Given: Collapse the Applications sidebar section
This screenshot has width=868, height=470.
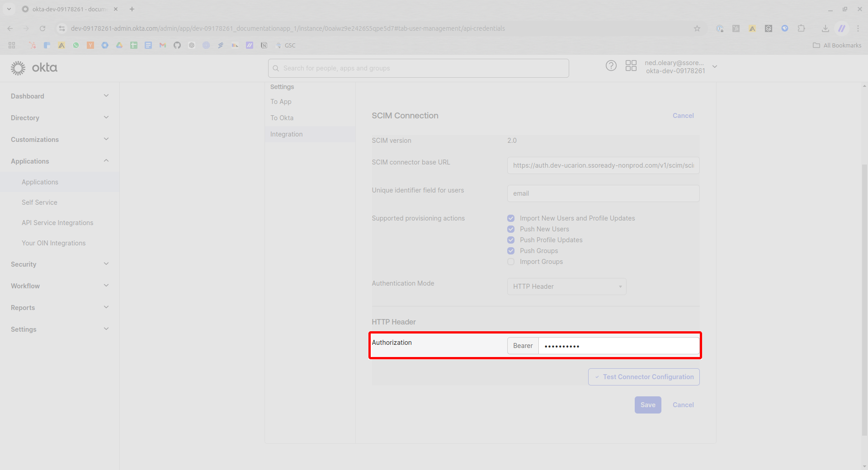Looking at the screenshot, I should (x=60, y=161).
